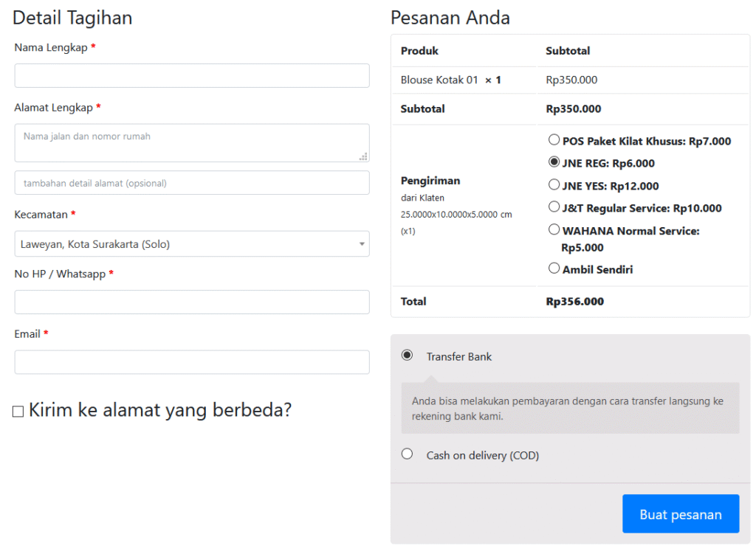Image resolution: width=756 pixels, height=551 pixels.
Task: Click the Buat pesanan button
Action: [x=680, y=514]
